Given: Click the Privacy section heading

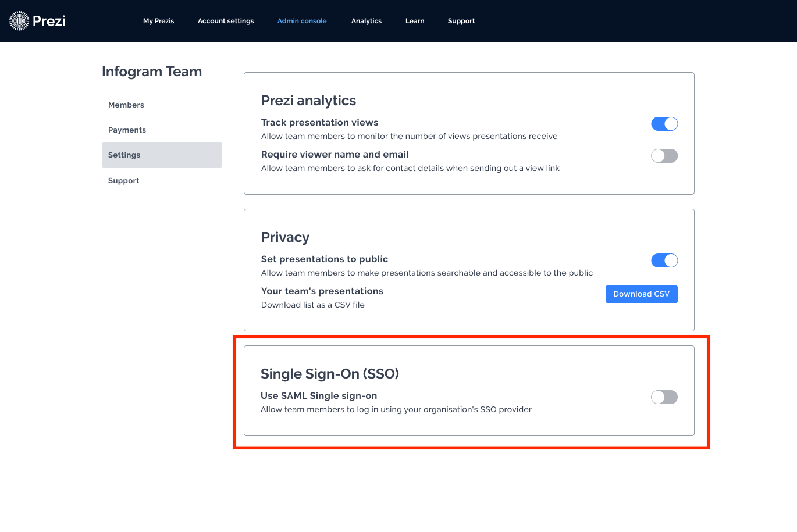Looking at the screenshot, I should (285, 237).
